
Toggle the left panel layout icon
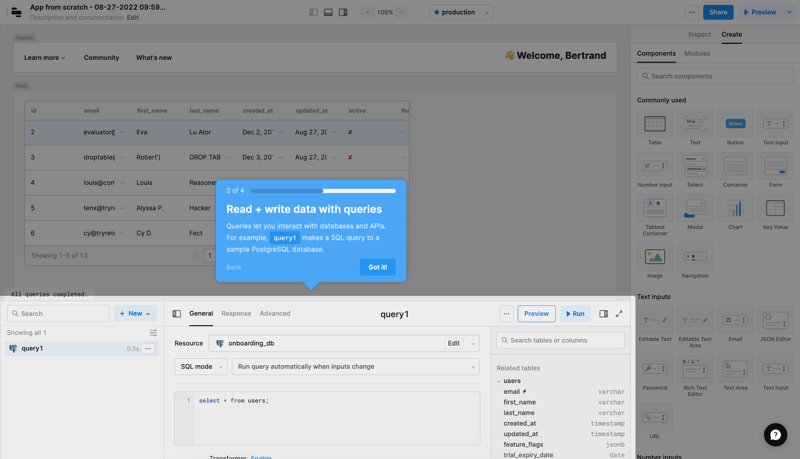[313, 12]
